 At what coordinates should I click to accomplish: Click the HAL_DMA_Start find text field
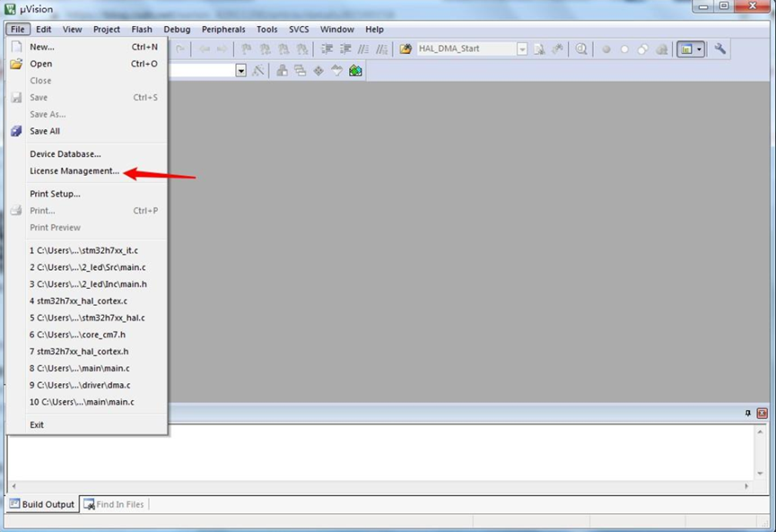pyautogui.click(x=466, y=48)
